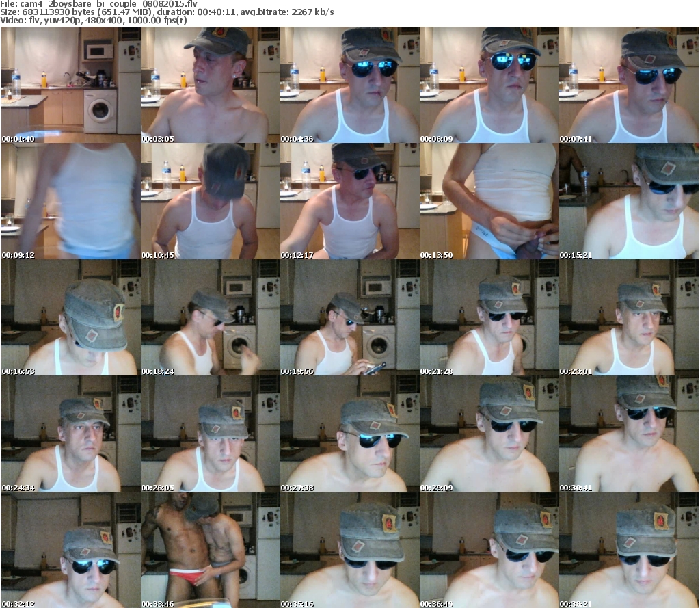This screenshot has width=700, height=608.
Task: Select the frame at 00:21:28
Action: click(x=489, y=317)
